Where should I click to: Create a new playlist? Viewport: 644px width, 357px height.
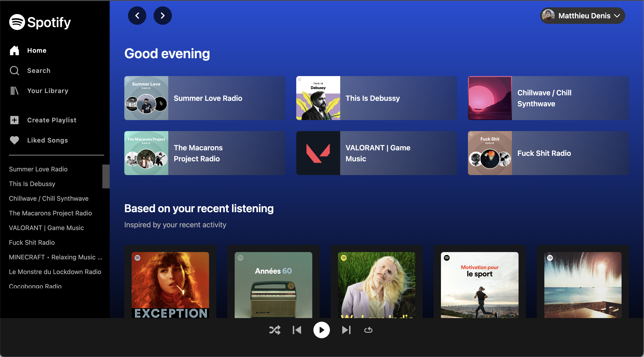tap(52, 120)
